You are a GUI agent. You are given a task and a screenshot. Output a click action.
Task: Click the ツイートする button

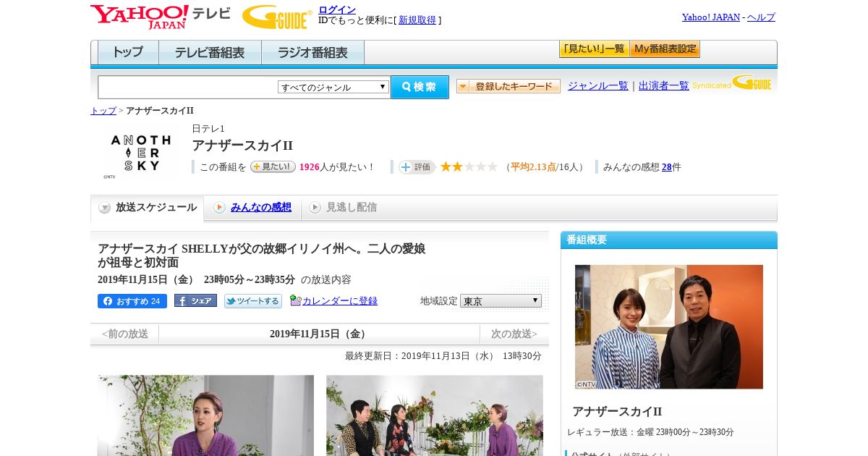click(x=253, y=301)
